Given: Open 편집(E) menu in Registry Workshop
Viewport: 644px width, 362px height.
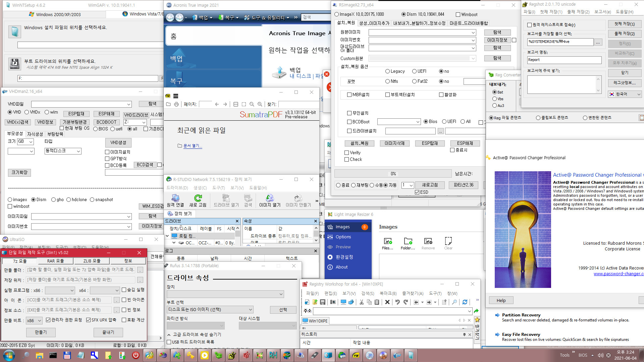Looking at the screenshot, I should click(x=330, y=293).
